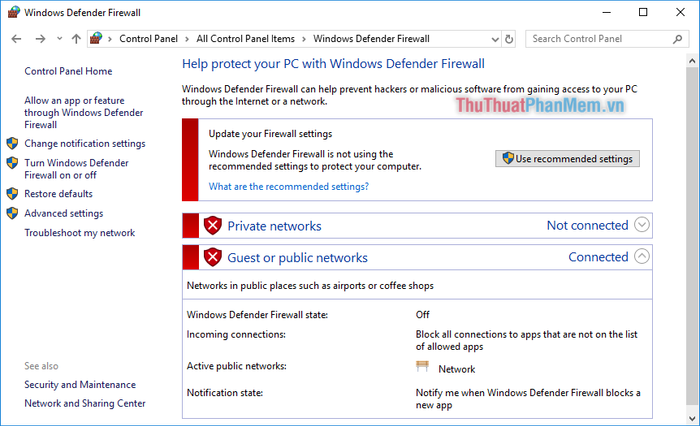Click the search magnifier icon
Image resolution: width=700 pixels, height=426 pixels.
coord(677,39)
